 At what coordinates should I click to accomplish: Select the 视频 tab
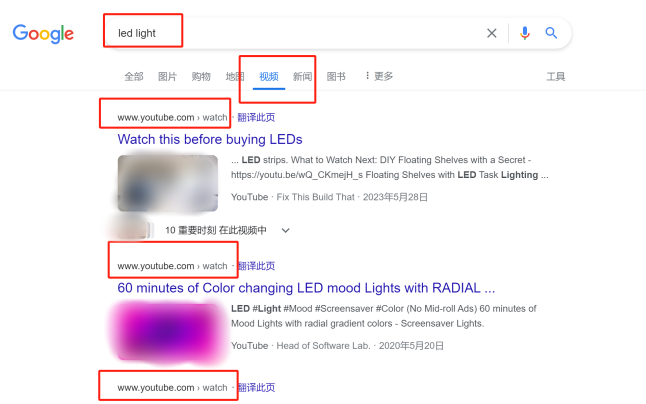[x=269, y=77]
